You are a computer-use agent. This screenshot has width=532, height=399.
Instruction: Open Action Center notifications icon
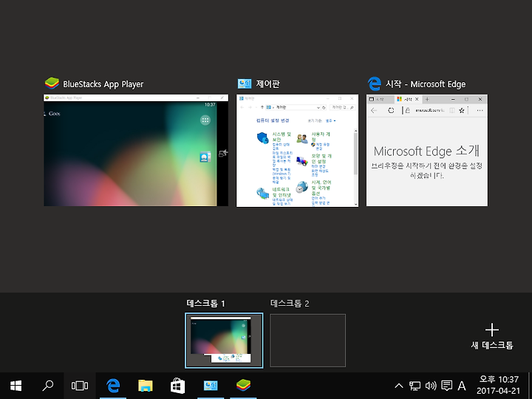[x=446, y=386]
